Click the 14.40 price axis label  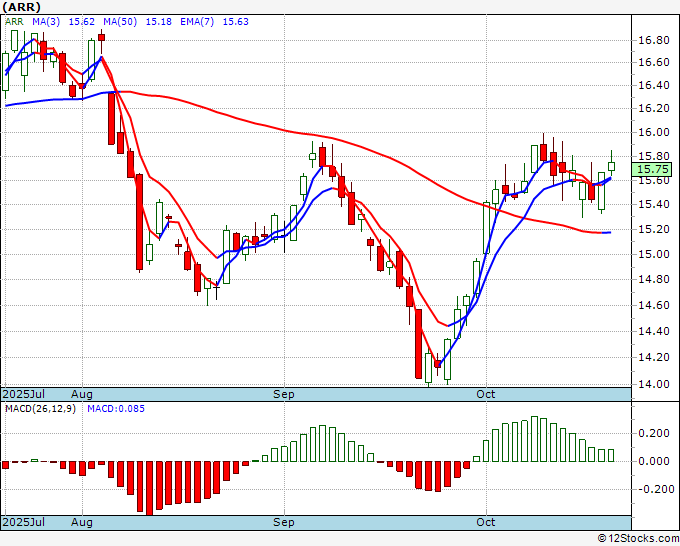pos(654,332)
